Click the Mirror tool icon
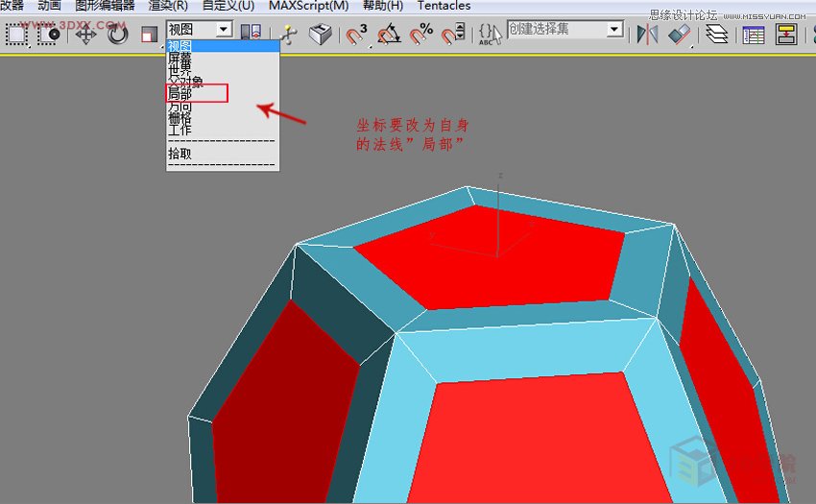The width and height of the screenshot is (816, 504). (x=647, y=35)
